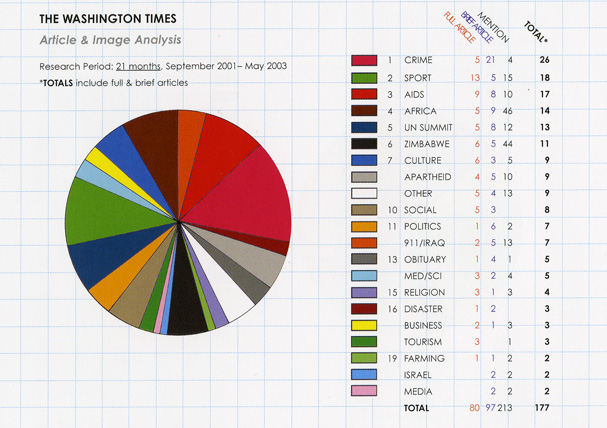The width and height of the screenshot is (607, 428).
Task: Pick the orange POLITICS legend swatch
Action: coord(364,226)
